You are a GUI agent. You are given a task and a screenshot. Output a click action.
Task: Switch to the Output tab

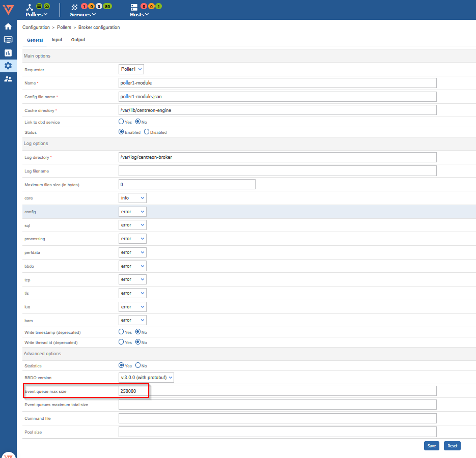(78, 40)
